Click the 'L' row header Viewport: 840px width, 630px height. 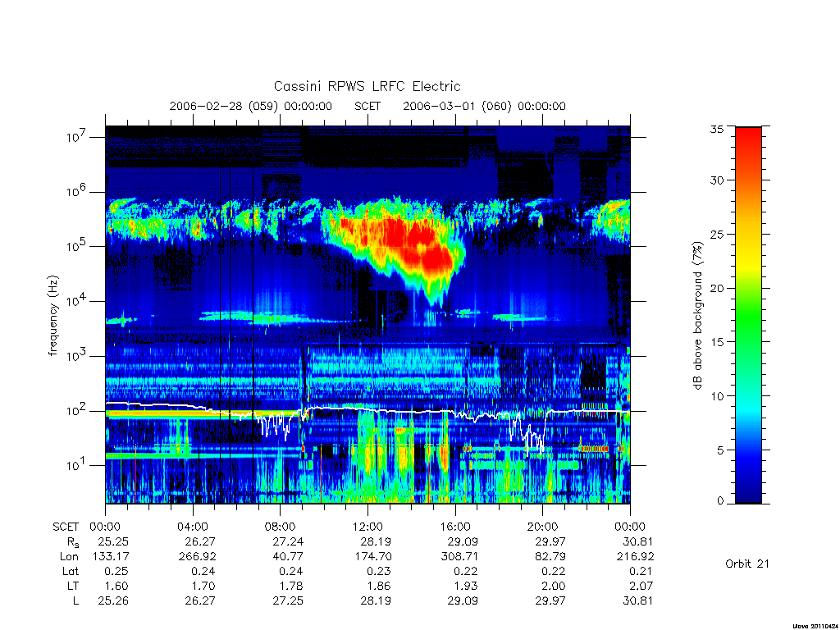point(75,601)
